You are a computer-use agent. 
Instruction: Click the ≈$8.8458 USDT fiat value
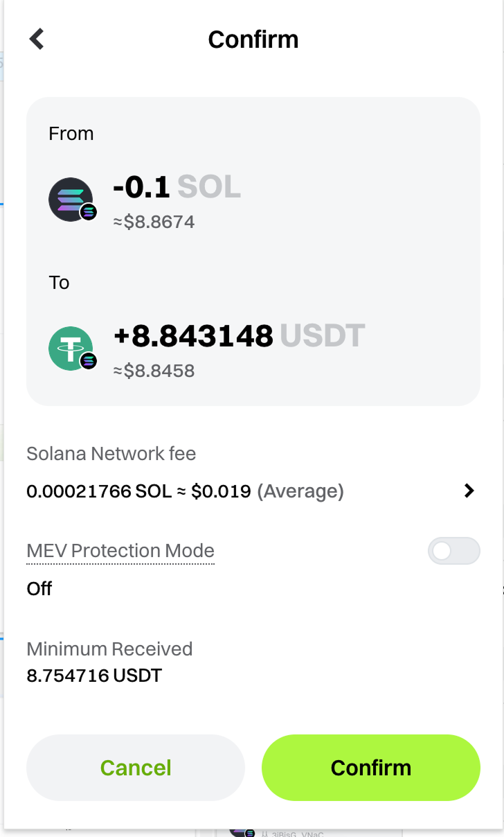point(154,371)
